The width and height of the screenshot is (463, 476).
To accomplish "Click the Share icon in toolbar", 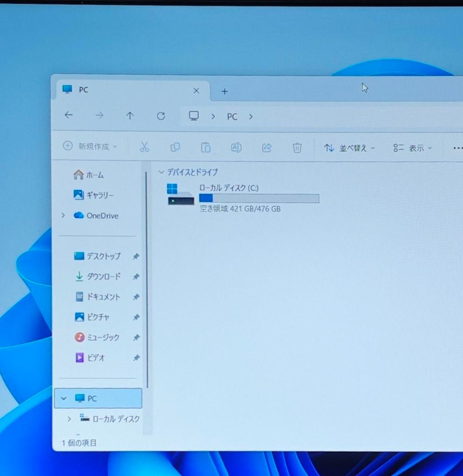I will (x=266, y=148).
